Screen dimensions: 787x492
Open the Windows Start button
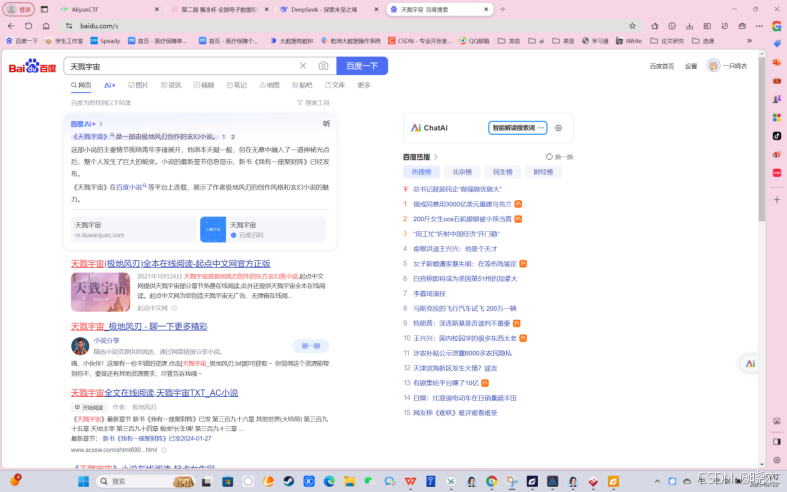[x=83, y=481]
